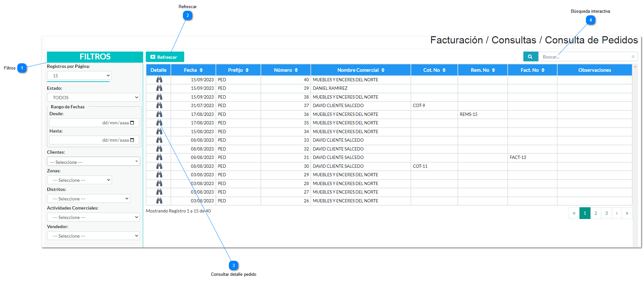Viewport: 644px width, 282px height.
Task: Click the table scrollbar up arrow
Action: [x=635, y=66]
